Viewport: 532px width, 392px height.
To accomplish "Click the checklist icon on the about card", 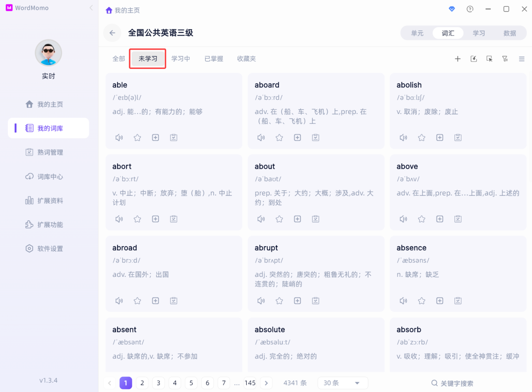I will tap(316, 219).
